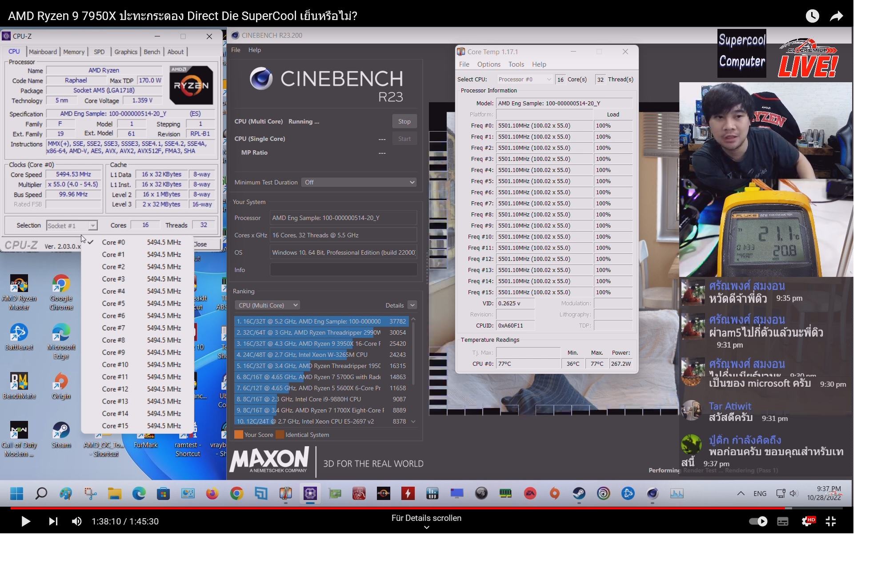
Task: Open the About tab in CPU-Z
Action: [x=175, y=52]
